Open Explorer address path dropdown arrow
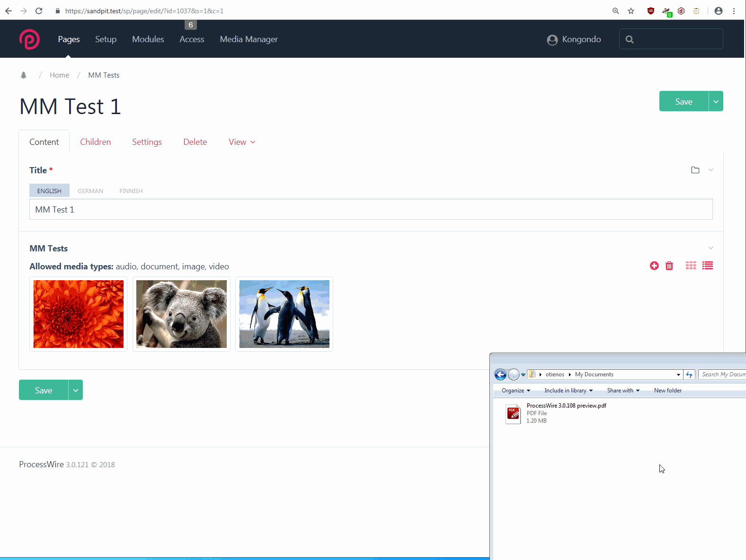Viewport: 746px width, 560px height. 678,374
